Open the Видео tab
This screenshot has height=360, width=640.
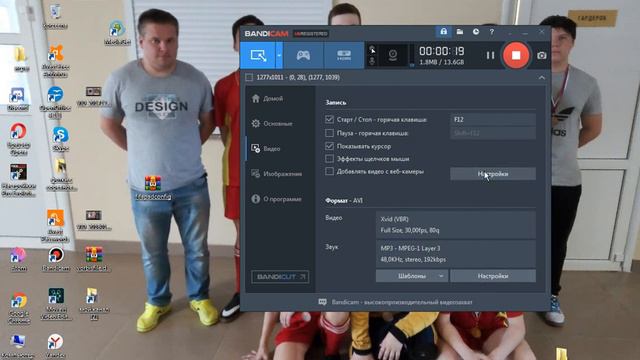pos(280,149)
